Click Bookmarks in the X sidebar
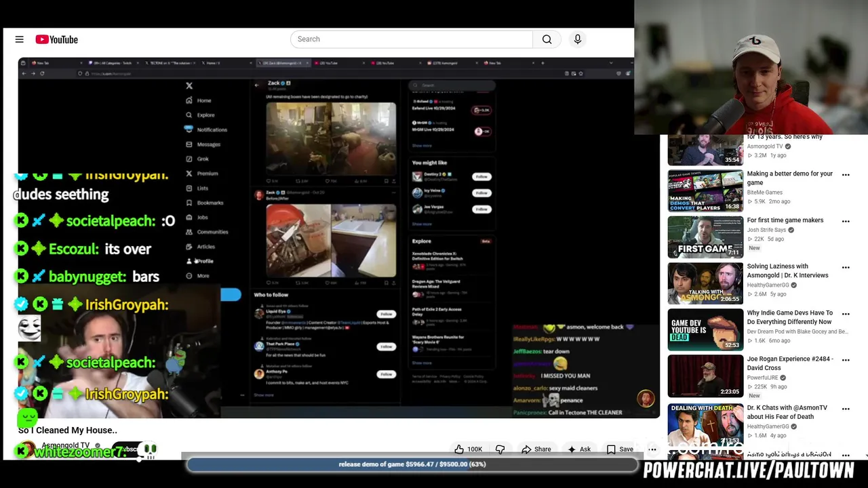 pos(204,203)
